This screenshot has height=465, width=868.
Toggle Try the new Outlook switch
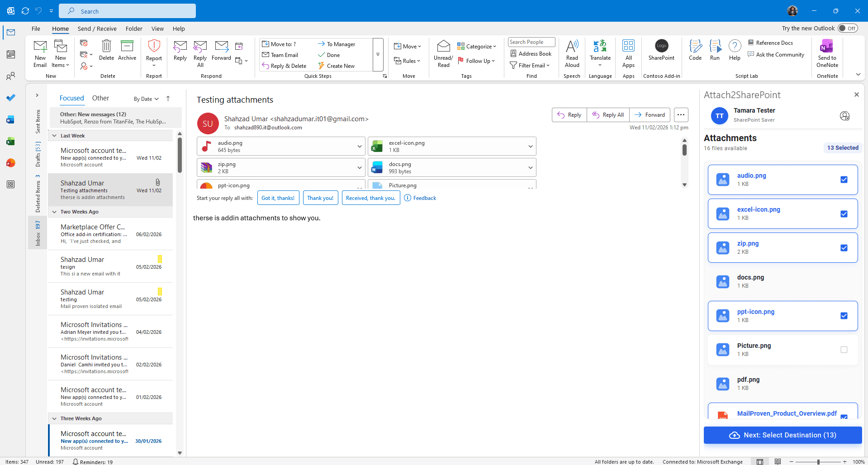point(848,28)
